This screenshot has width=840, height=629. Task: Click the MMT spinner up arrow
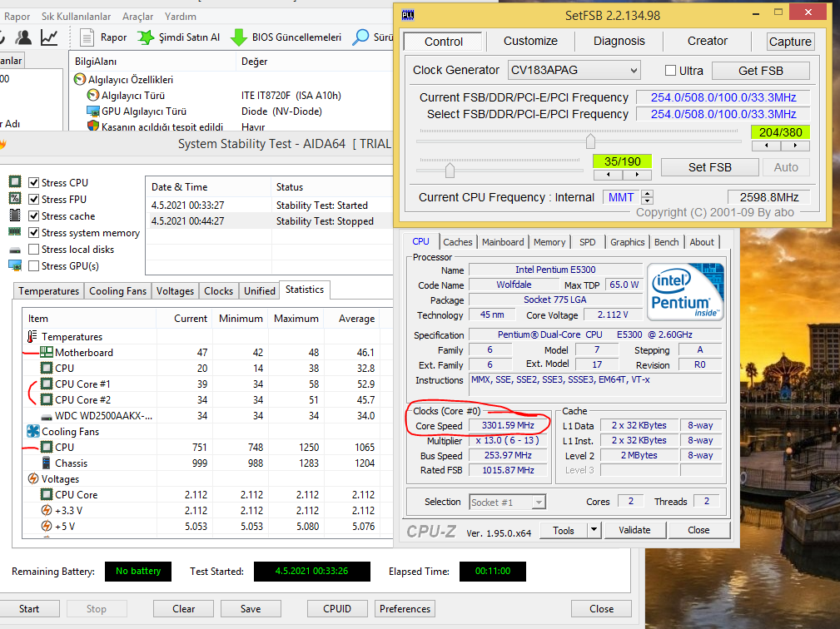647,194
